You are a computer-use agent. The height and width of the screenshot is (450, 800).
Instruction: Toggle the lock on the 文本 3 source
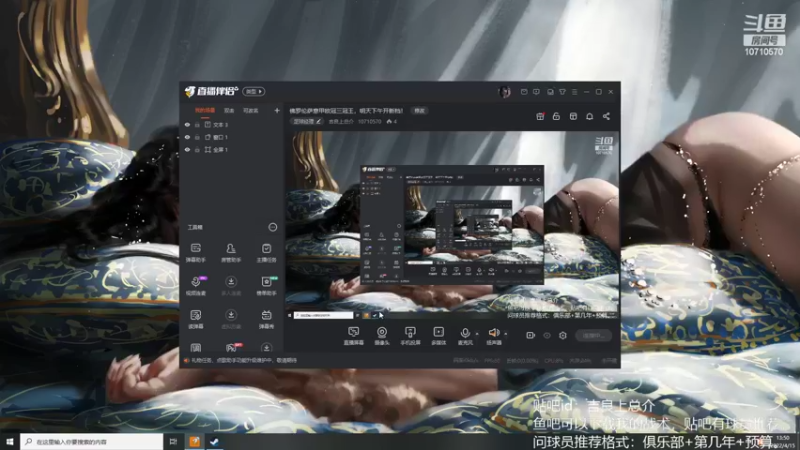pyautogui.click(x=197, y=124)
